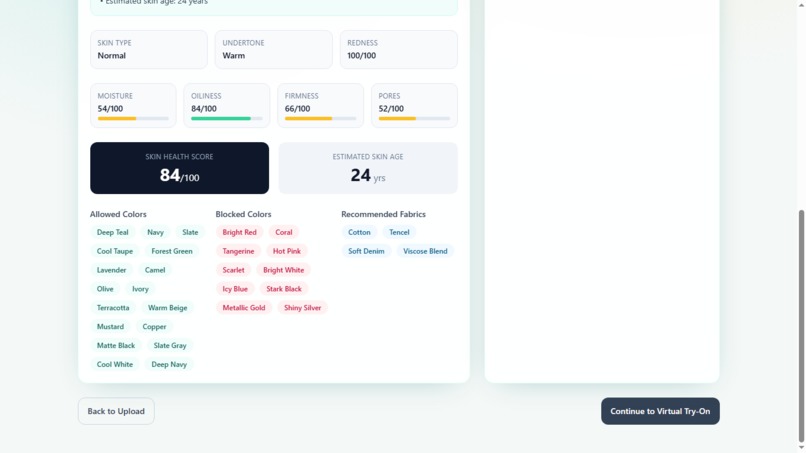The image size is (806, 453).
Task: Click the Tangerine blocked color
Action: [238, 251]
